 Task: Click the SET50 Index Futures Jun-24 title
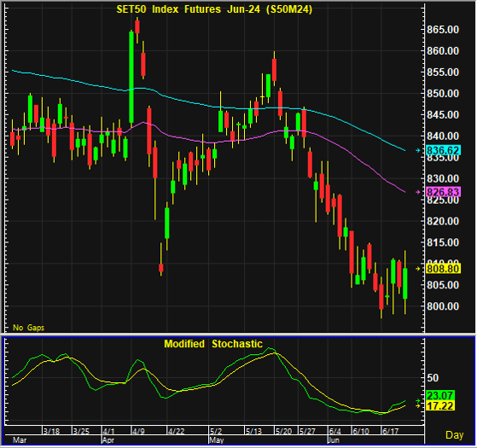[214, 9]
